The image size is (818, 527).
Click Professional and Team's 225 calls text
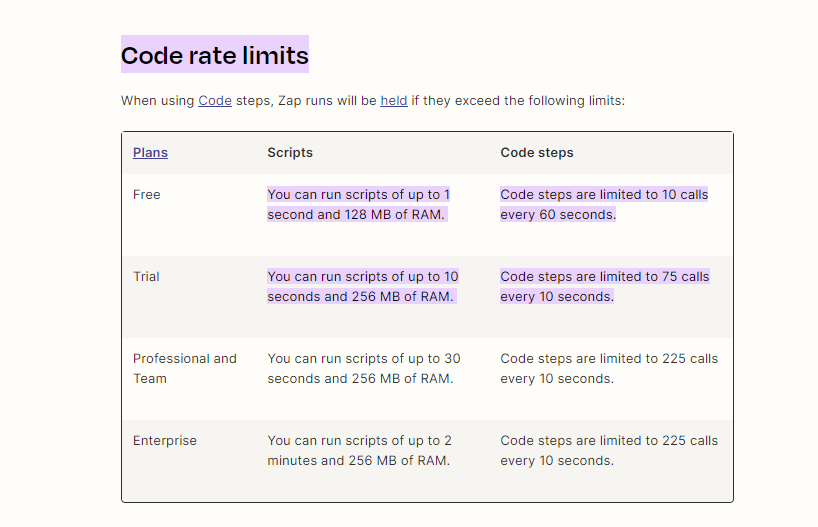pos(608,368)
